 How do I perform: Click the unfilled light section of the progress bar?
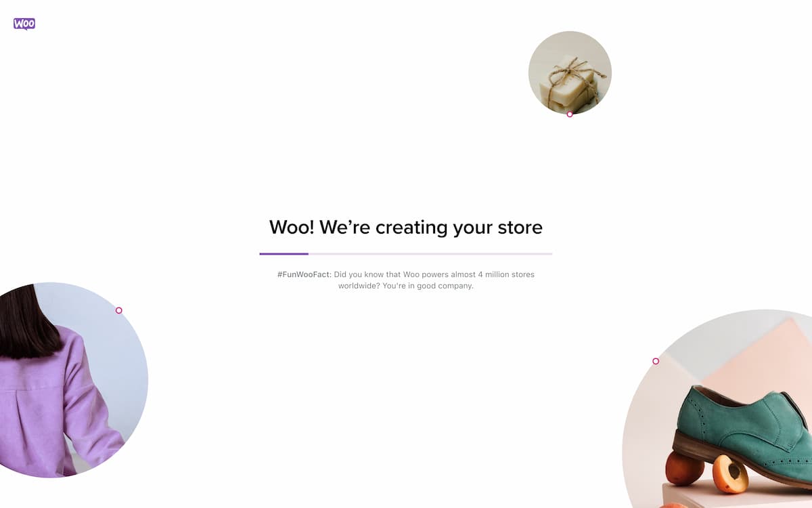430,254
